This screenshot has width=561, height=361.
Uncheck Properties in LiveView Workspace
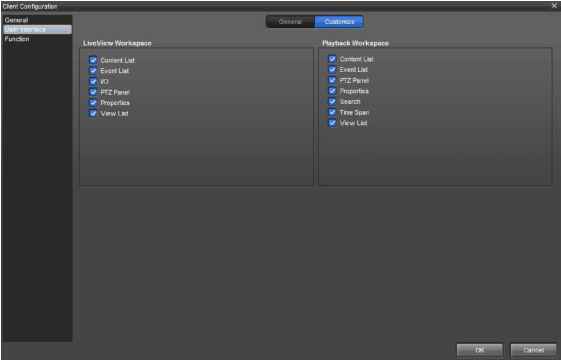[93, 103]
